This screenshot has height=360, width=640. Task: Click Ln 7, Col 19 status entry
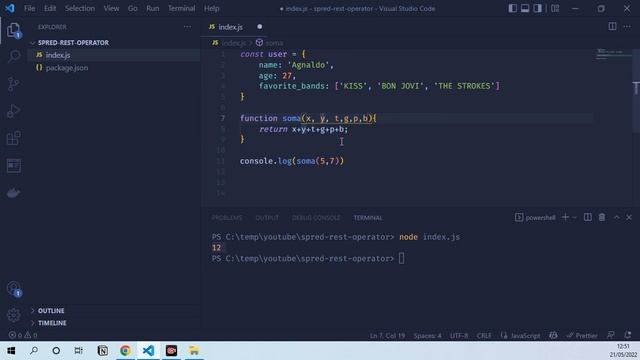(387, 336)
